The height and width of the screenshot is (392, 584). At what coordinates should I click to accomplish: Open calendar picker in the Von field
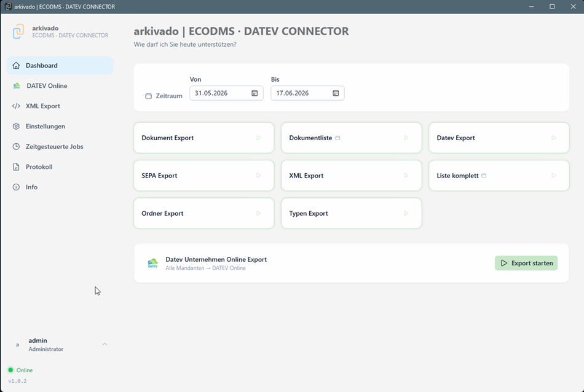pyautogui.click(x=255, y=93)
